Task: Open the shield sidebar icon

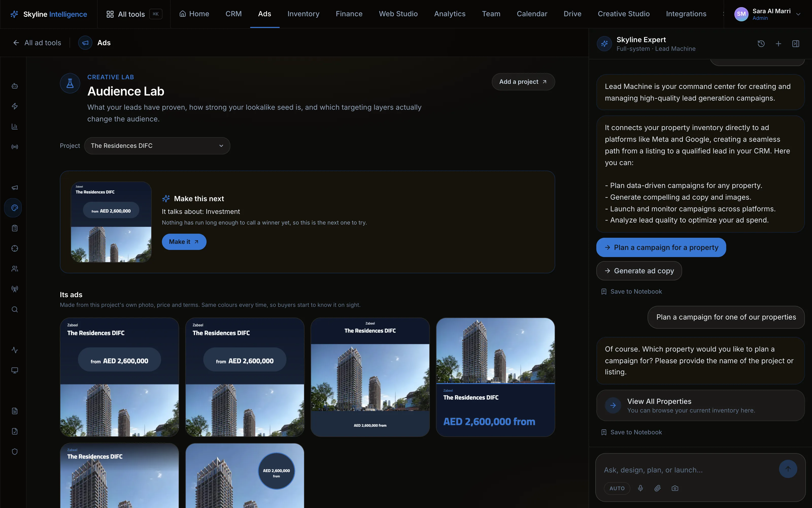Action: click(x=14, y=452)
